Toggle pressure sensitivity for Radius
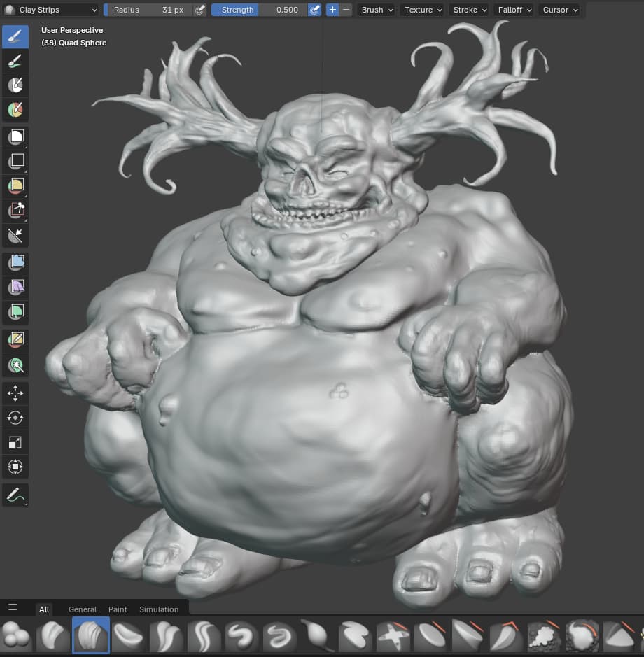The height and width of the screenshot is (657, 644). [200, 10]
